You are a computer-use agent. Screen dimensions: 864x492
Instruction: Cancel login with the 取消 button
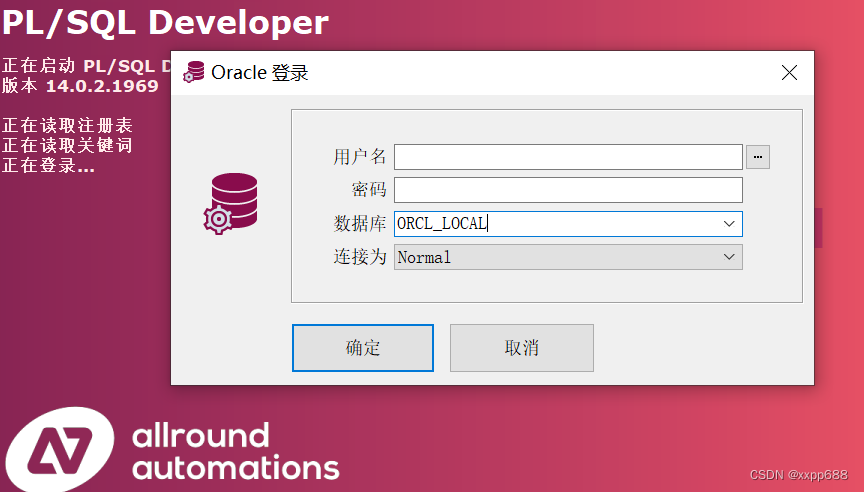point(522,348)
